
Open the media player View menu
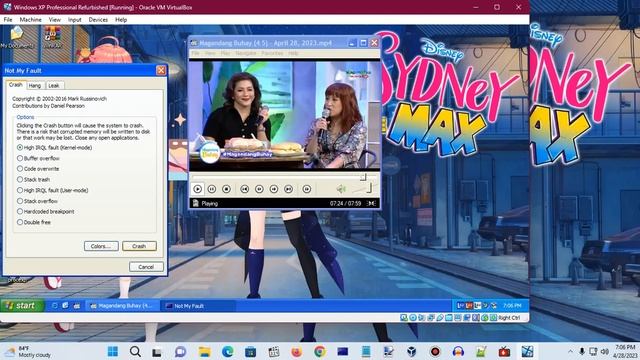[x=210, y=53]
